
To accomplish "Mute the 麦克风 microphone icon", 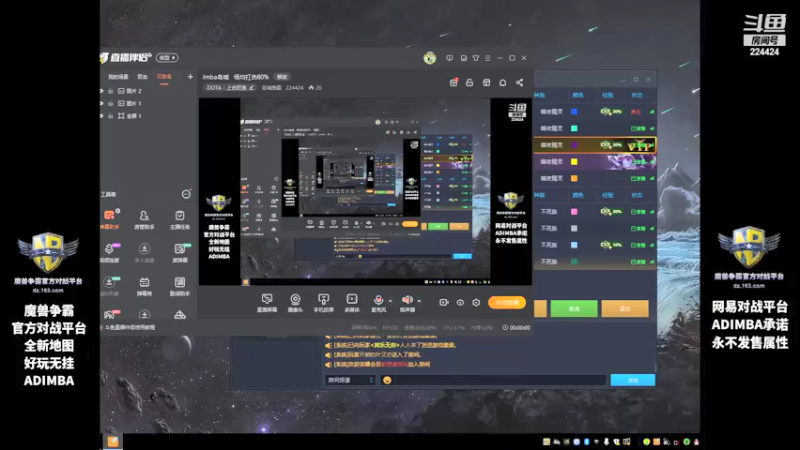I will (x=378, y=300).
